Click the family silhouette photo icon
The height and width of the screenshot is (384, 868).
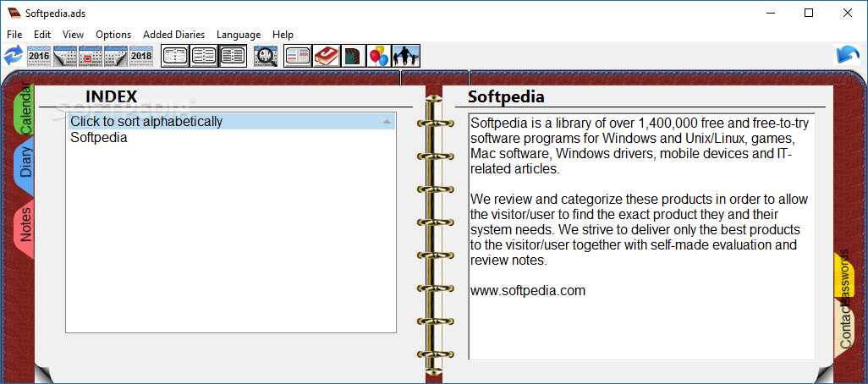tap(406, 56)
